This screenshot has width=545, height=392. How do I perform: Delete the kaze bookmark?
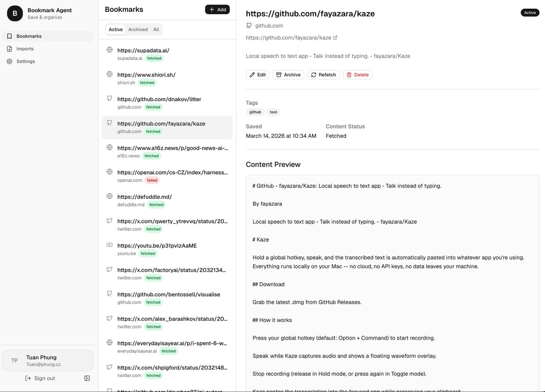point(357,75)
